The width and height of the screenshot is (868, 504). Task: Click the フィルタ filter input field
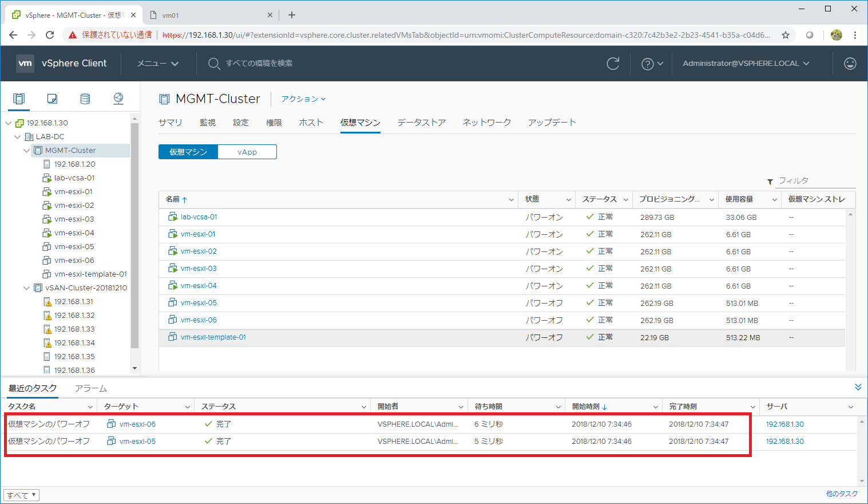click(817, 181)
